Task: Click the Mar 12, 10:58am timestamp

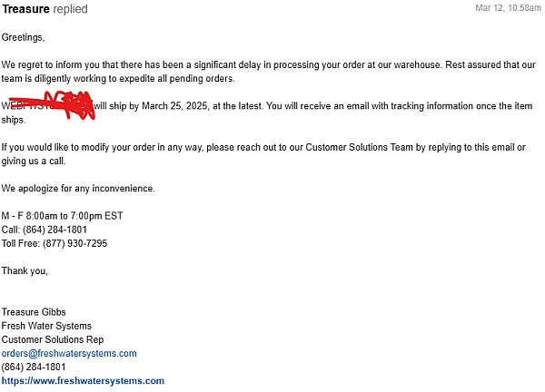Action: pyautogui.click(x=509, y=8)
